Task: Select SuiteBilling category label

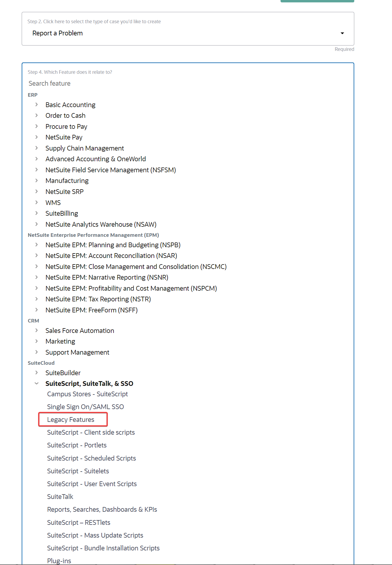Action: pos(62,213)
